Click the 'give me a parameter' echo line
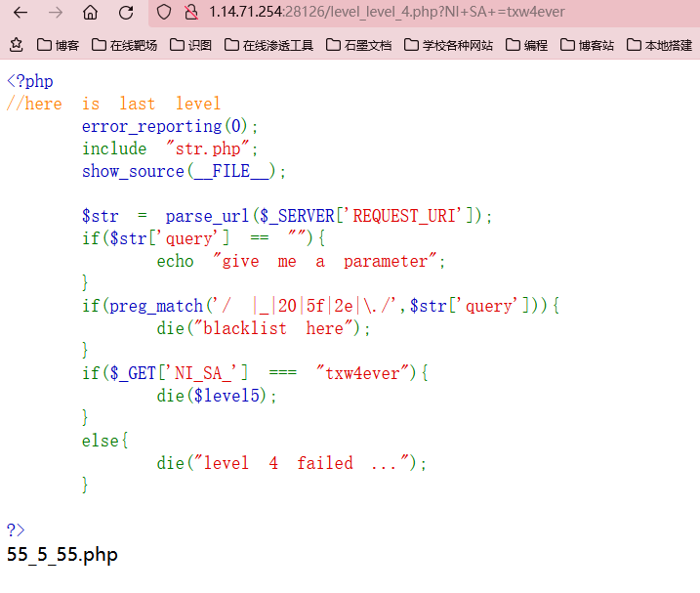700x593 pixels. point(301,261)
